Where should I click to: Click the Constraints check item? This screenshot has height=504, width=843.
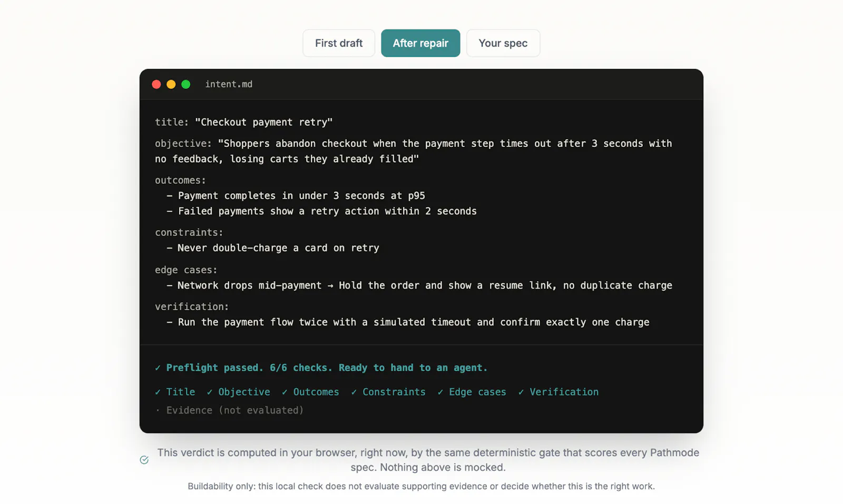(x=388, y=392)
